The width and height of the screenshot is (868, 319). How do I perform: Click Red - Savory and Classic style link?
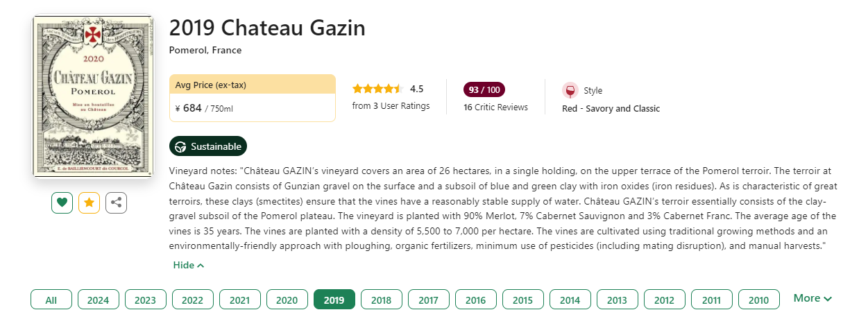coord(611,109)
